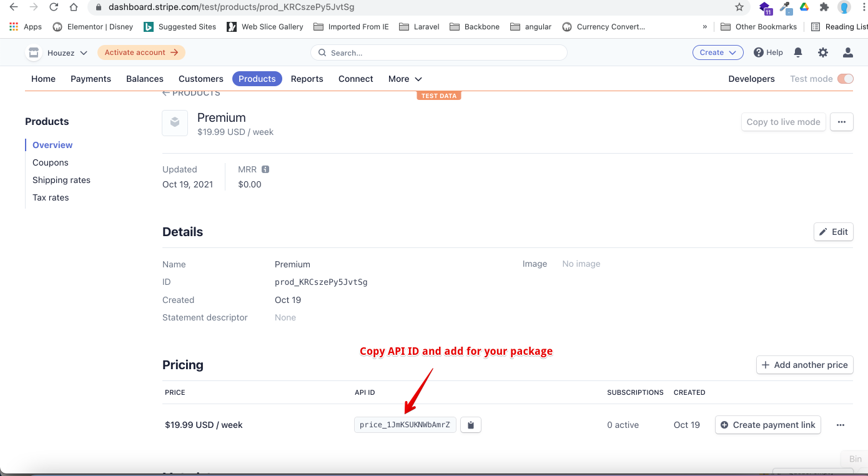This screenshot has width=868, height=476.
Task: Open Stripe settings gear
Action: 823,52
